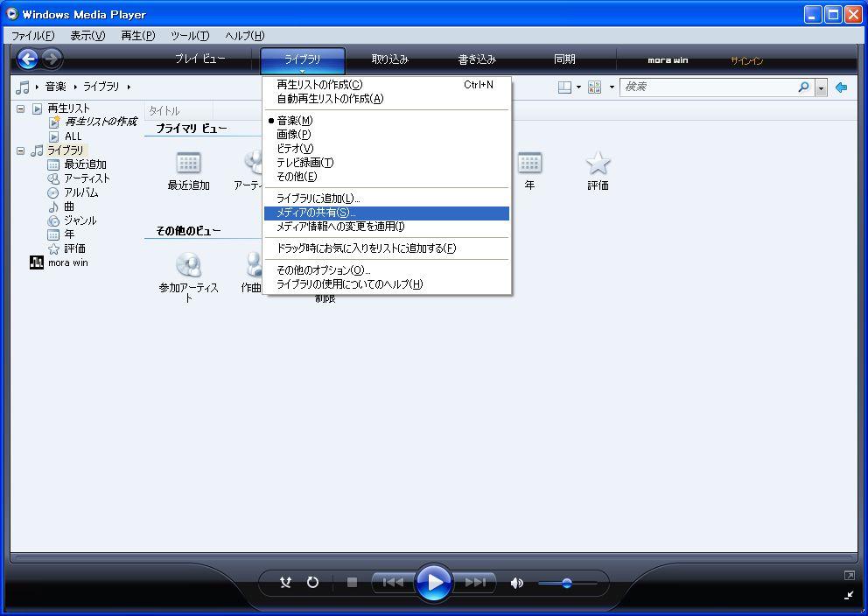Image resolution: width=868 pixels, height=616 pixels.
Task: Choose 再生リストの作成(C) menu item
Action: tap(387, 85)
